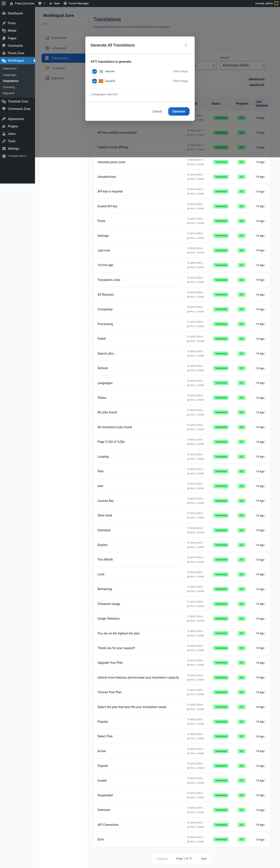Click the Languages globe icon
The height and width of the screenshot is (868, 280).
(x=47, y=48)
